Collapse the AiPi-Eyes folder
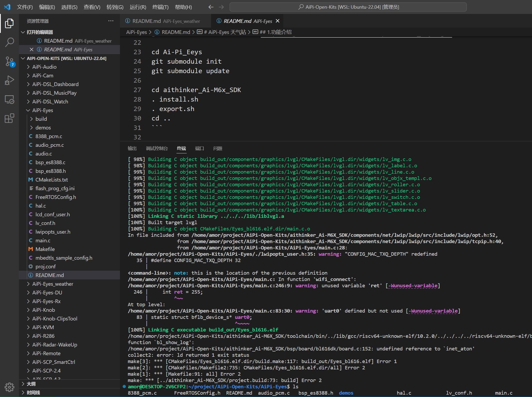Image resolution: width=532 pixels, height=397 pixels. [69, 110]
